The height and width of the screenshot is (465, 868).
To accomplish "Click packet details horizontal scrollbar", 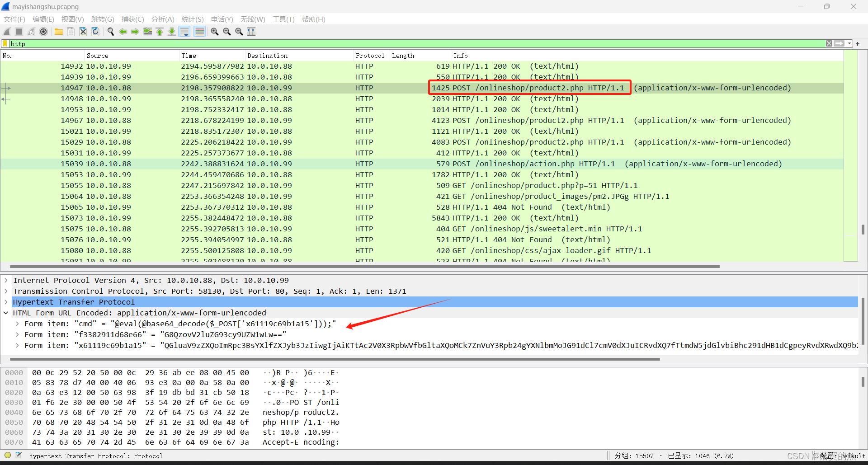I will tap(335, 359).
